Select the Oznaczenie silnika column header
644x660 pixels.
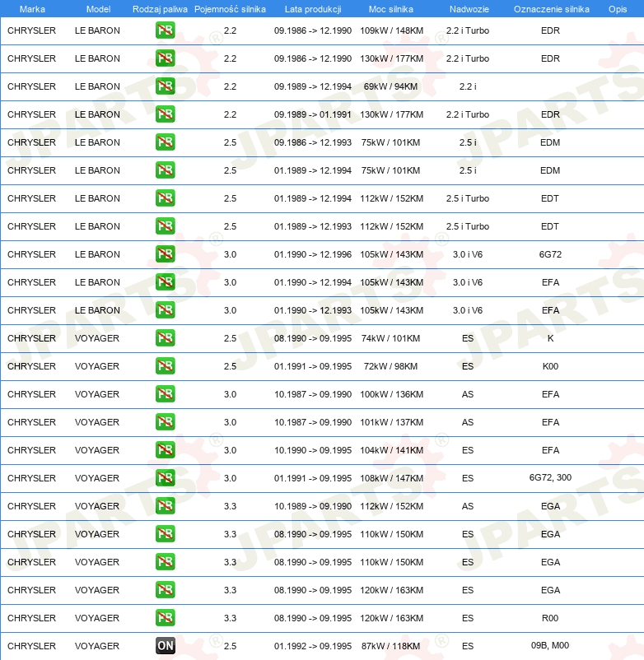pos(551,9)
